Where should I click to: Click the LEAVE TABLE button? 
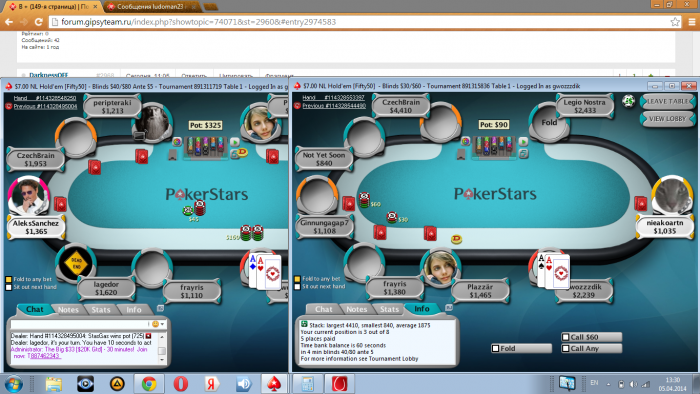pyautogui.click(x=667, y=102)
